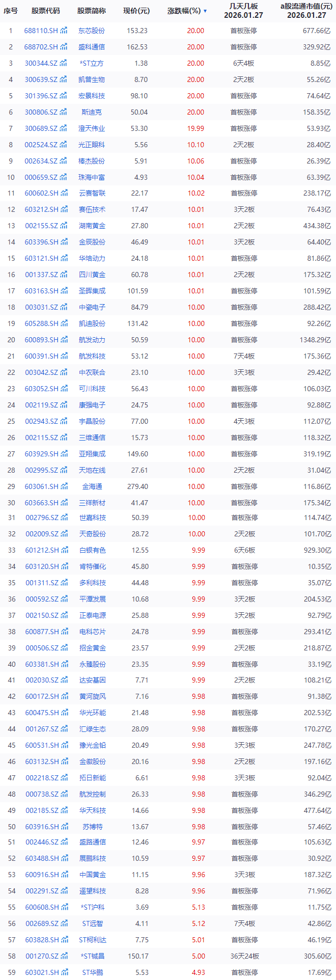Click chart icon beside 688110.SH

point(64,31)
